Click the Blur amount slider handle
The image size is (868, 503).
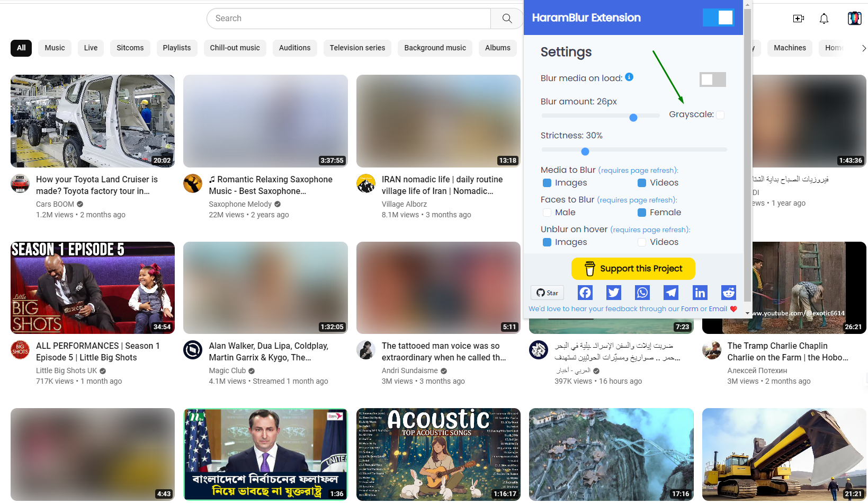(x=633, y=118)
